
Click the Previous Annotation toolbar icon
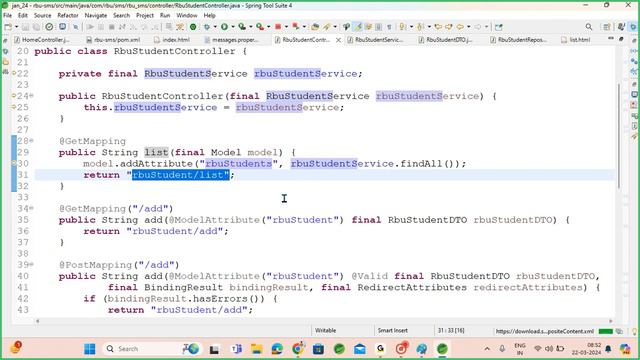coord(420,27)
